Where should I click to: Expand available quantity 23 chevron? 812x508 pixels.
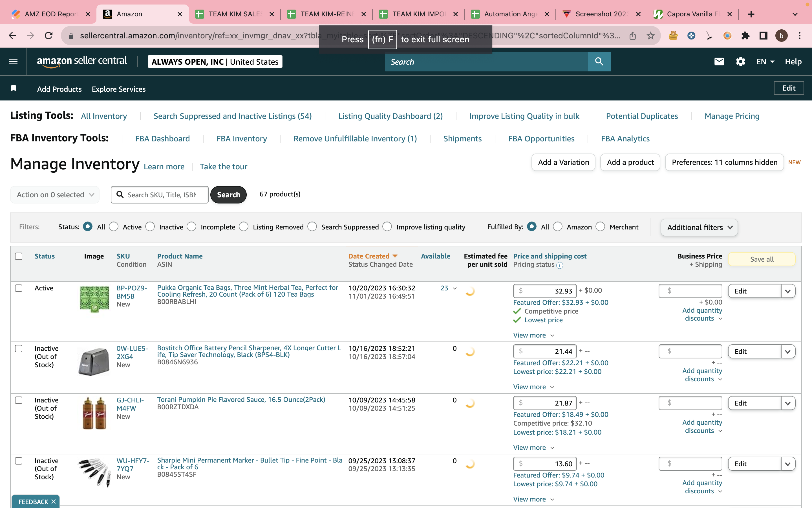point(455,288)
